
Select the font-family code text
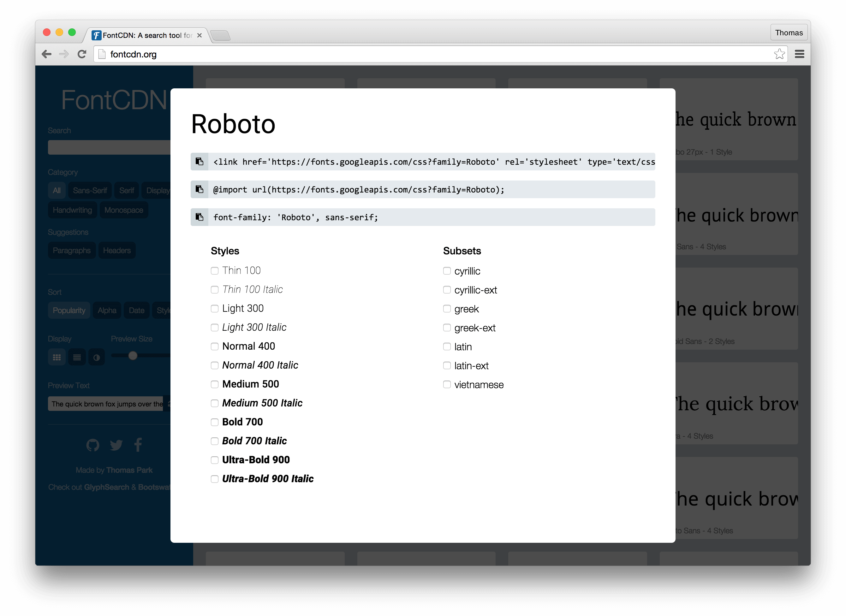(432, 217)
